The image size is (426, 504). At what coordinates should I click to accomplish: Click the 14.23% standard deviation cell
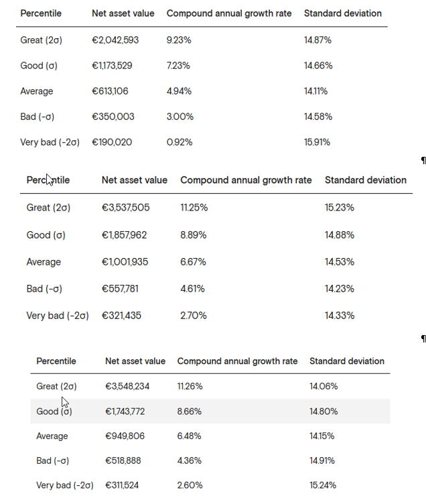[x=340, y=289]
